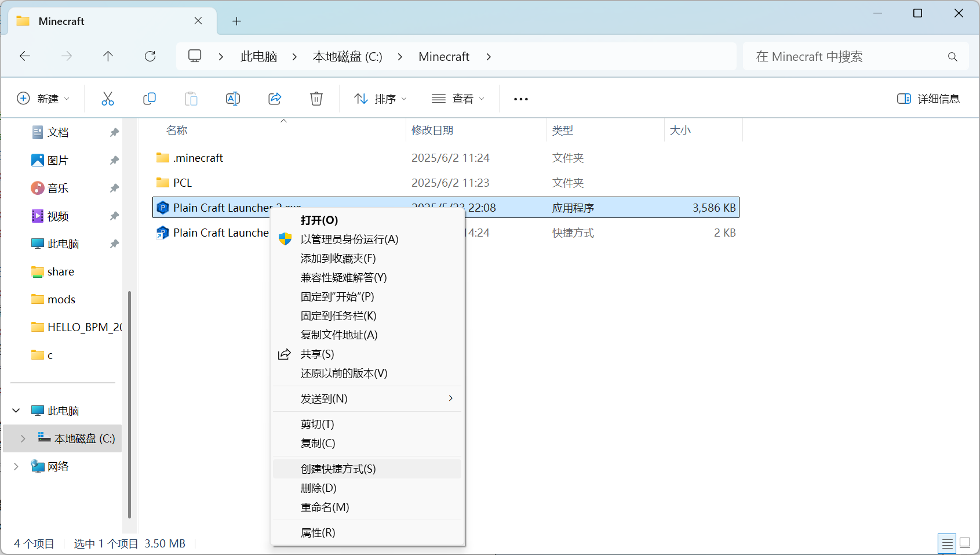
Task: Choose 还原以前的版本(V) in context menu
Action: 367,373
